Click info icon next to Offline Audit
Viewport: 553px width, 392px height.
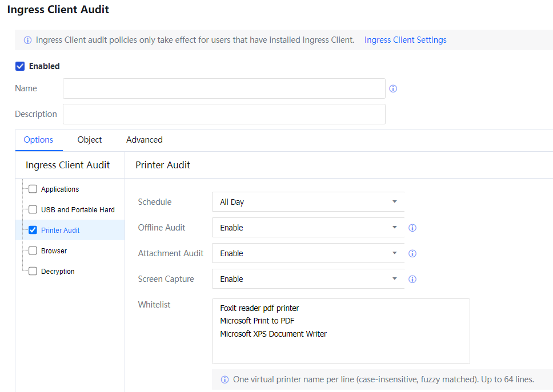click(412, 228)
